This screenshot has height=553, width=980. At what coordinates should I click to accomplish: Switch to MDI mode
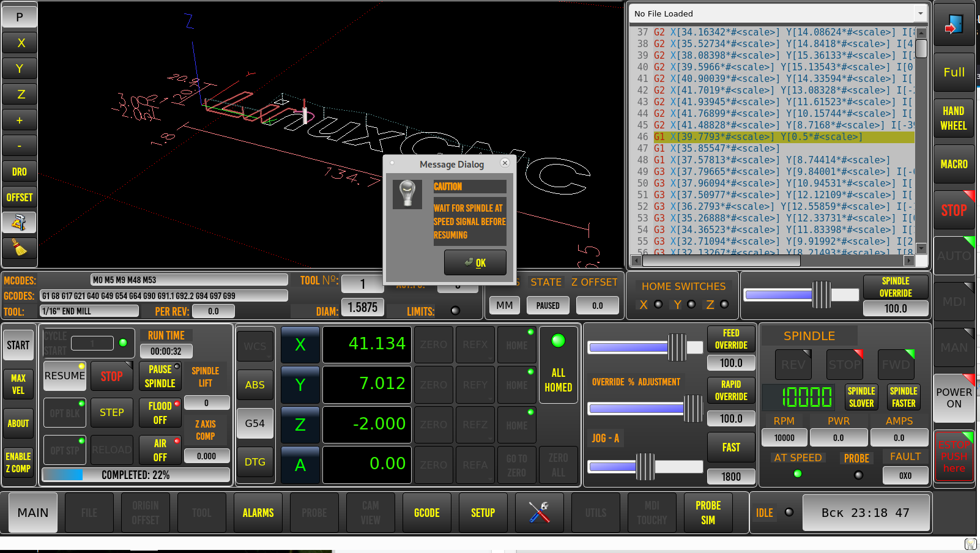pyautogui.click(x=954, y=302)
